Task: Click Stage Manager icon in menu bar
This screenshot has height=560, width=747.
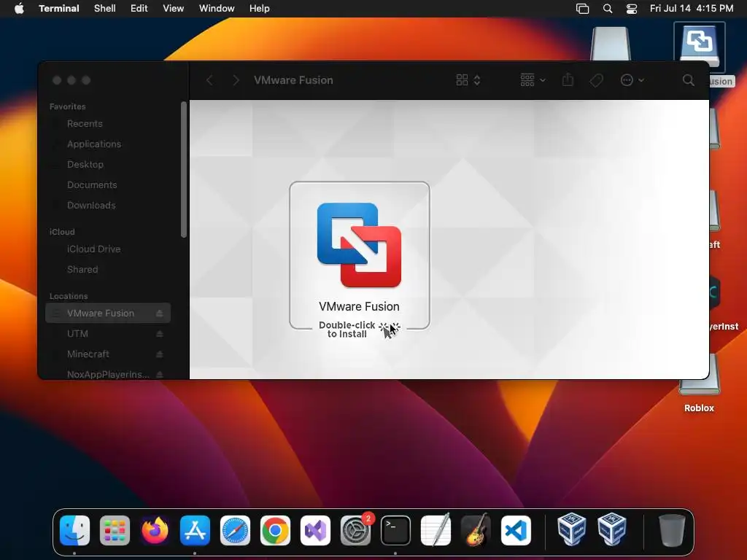Action: (582, 9)
